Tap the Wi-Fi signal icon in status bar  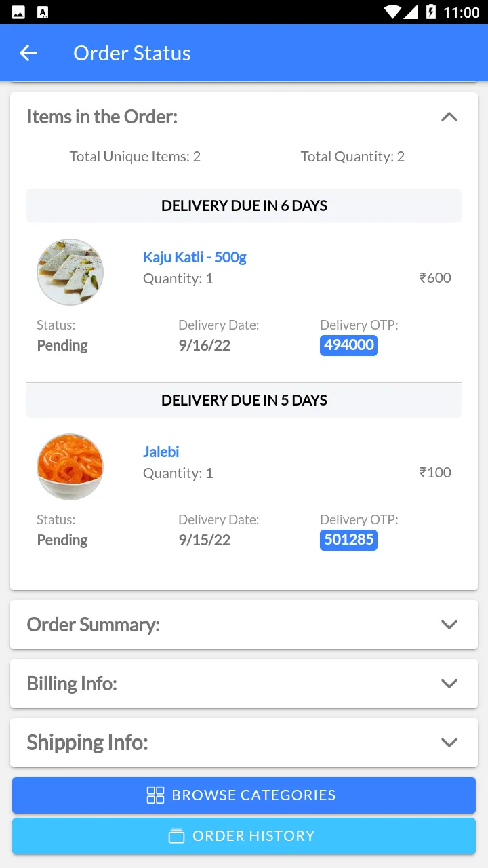tap(392, 12)
